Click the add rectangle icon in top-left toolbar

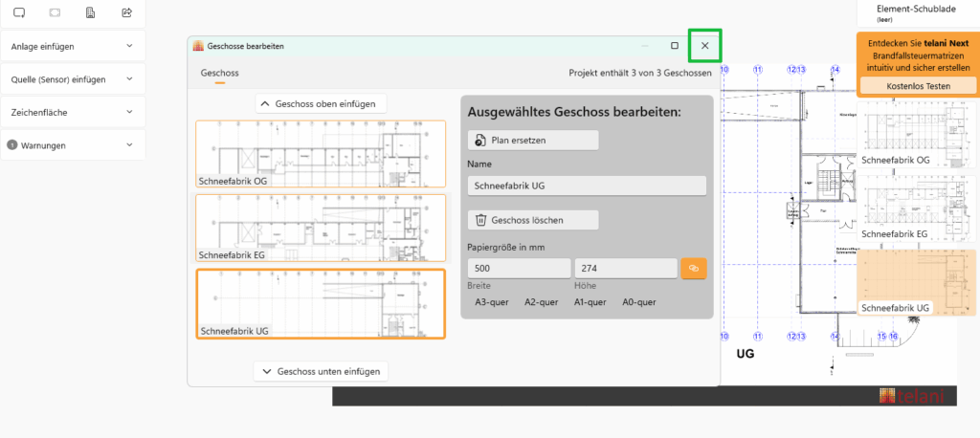coord(19,13)
